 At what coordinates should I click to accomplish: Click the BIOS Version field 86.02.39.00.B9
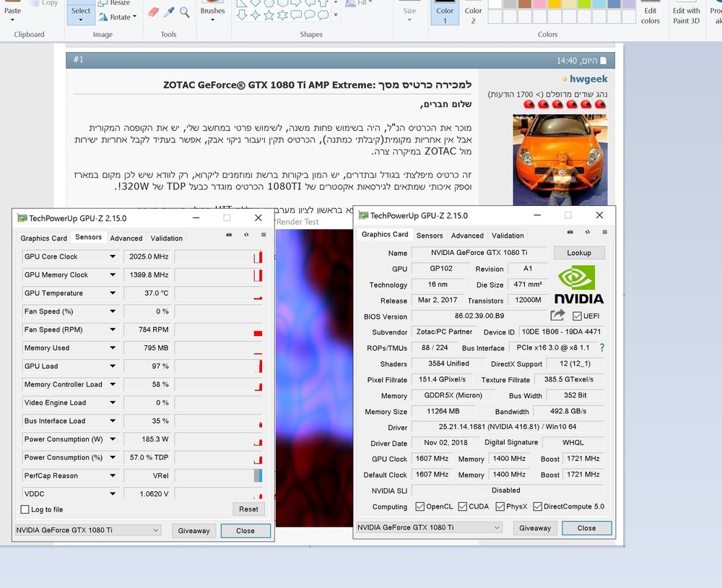(x=479, y=316)
